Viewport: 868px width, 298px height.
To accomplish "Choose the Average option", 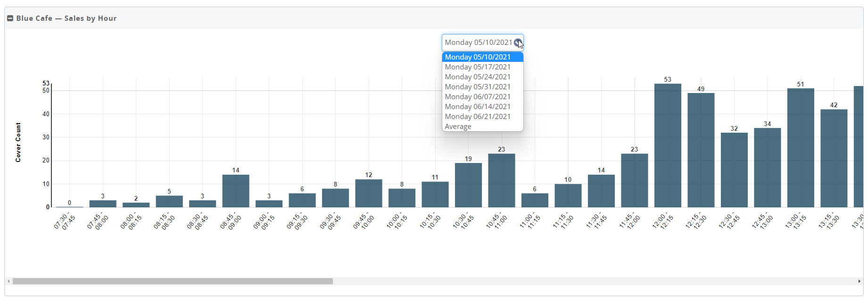I will [x=458, y=127].
